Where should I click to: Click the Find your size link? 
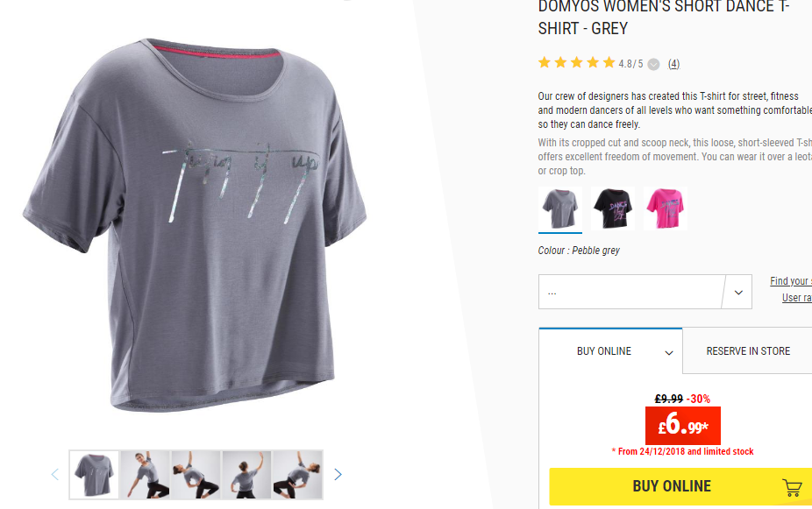click(x=791, y=281)
